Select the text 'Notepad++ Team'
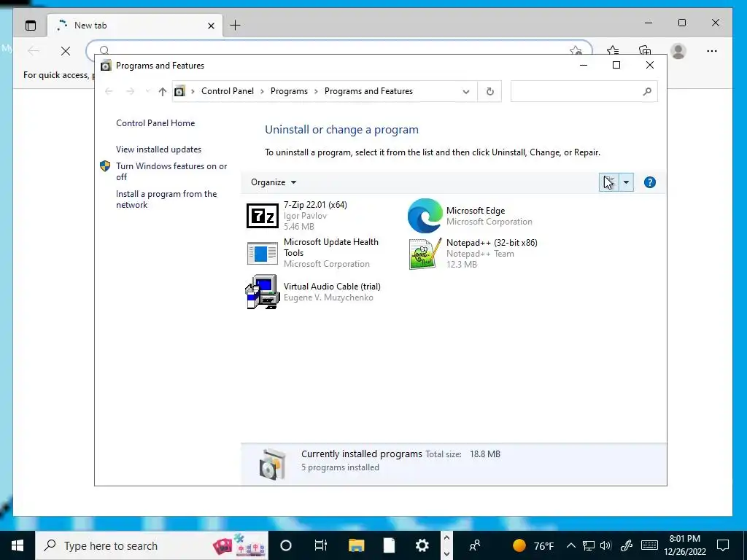 point(480,253)
